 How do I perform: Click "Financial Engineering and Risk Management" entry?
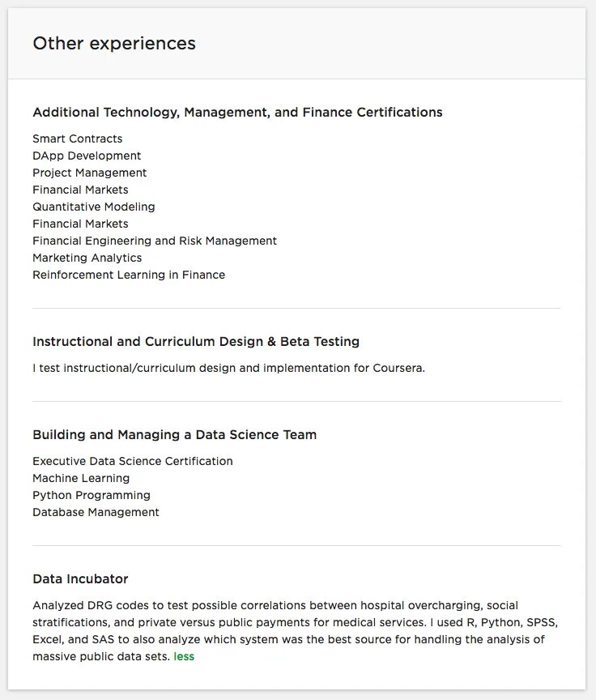155,241
